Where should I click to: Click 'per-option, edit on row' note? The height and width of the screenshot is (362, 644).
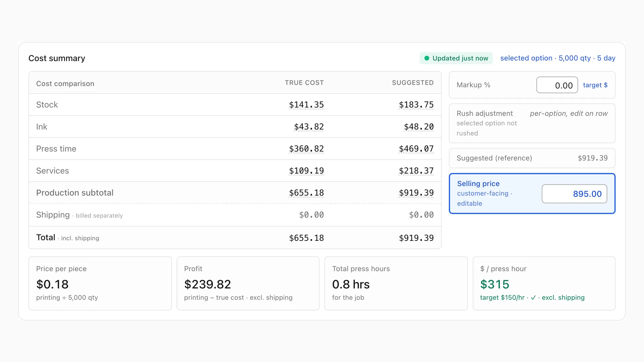coord(569,114)
